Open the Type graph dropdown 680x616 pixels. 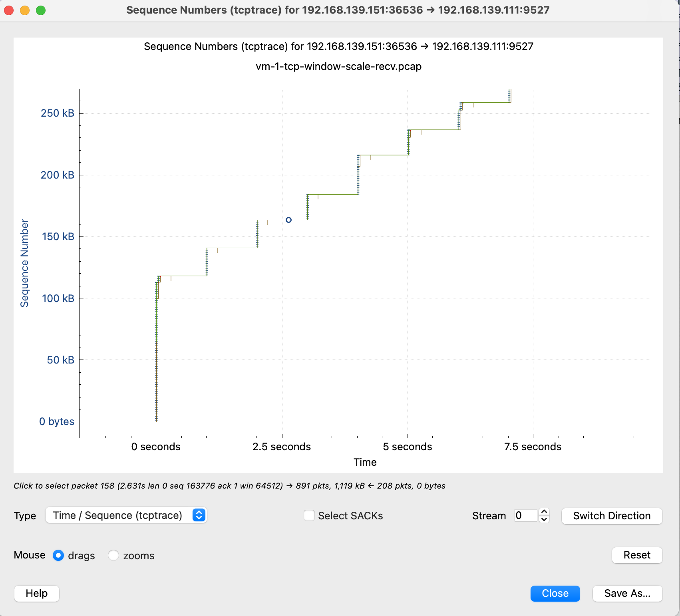point(126,515)
